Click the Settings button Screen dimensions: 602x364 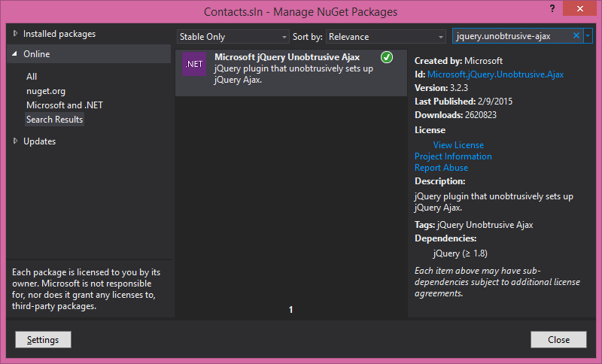click(43, 340)
